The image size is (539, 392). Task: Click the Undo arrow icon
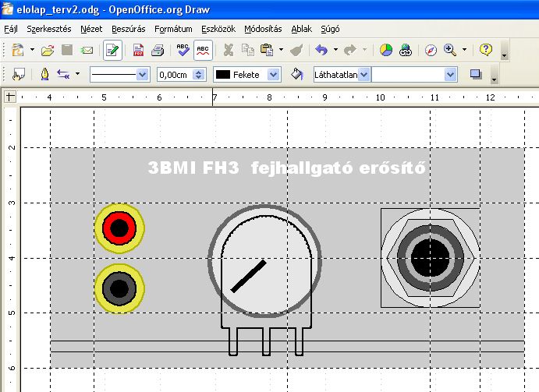click(321, 50)
